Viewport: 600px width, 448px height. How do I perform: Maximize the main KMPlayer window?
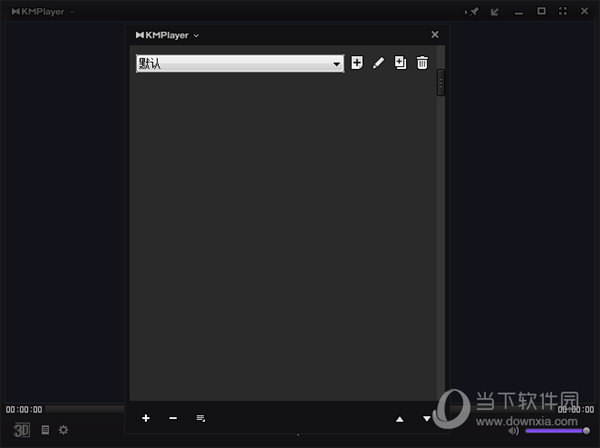pos(541,11)
